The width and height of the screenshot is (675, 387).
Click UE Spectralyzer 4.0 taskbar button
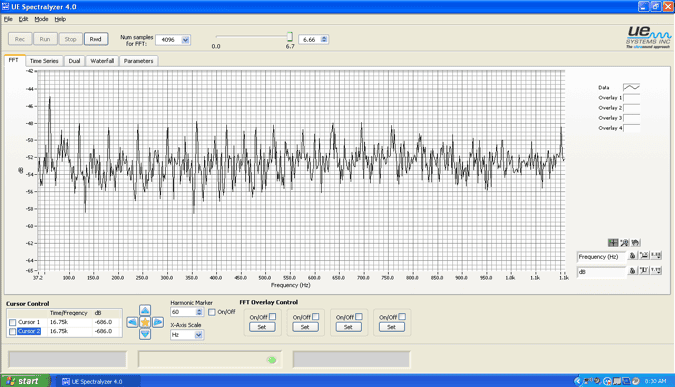[98, 381]
